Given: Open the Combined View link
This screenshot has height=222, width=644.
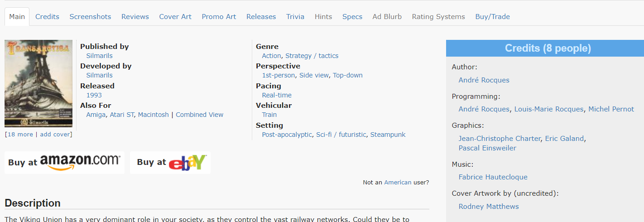Looking at the screenshot, I should pyautogui.click(x=199, y=115).
